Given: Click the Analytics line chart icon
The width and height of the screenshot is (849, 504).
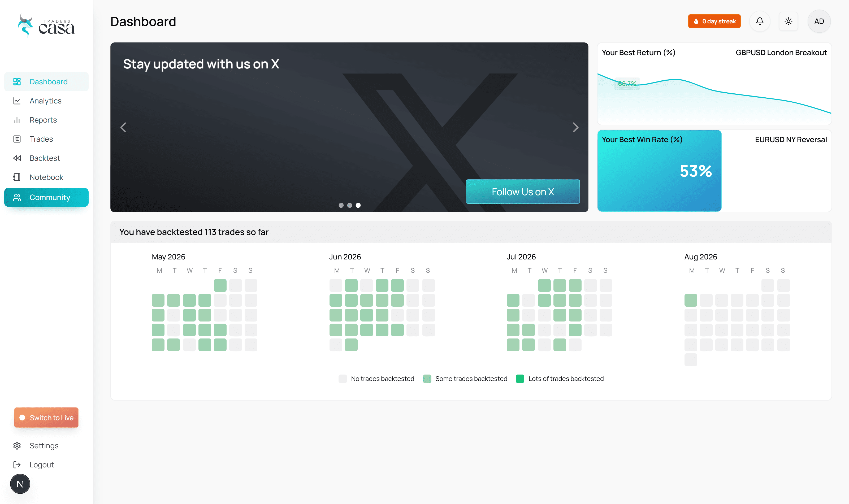Looking at the screenshot, I should pyautogui.click(x=17, y=101).
